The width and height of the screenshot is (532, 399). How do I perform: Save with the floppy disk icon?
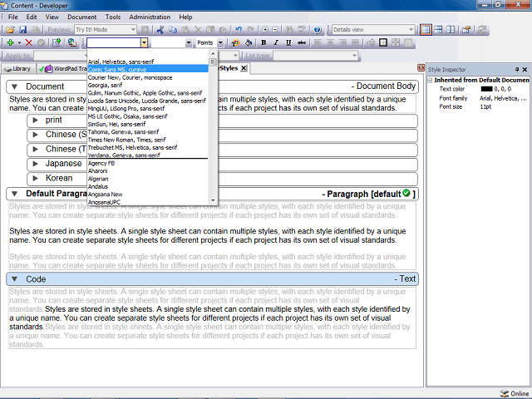tap(22, 30)
